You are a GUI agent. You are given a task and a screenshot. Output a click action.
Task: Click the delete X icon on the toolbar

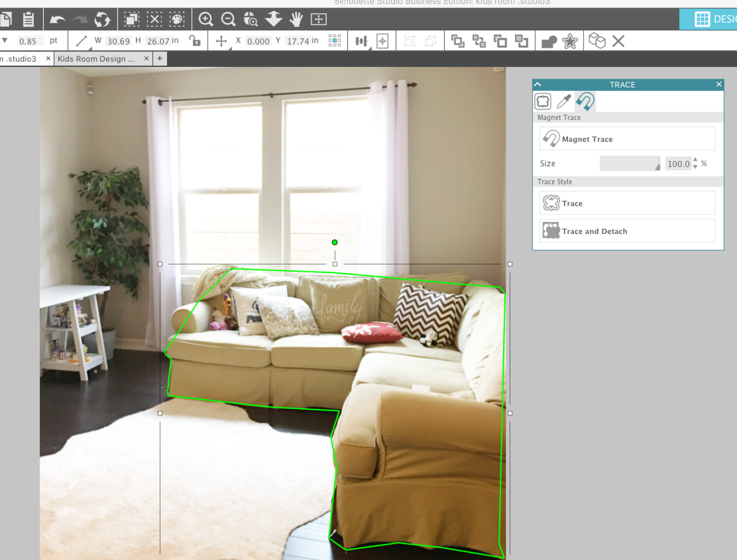click(617, 41)
